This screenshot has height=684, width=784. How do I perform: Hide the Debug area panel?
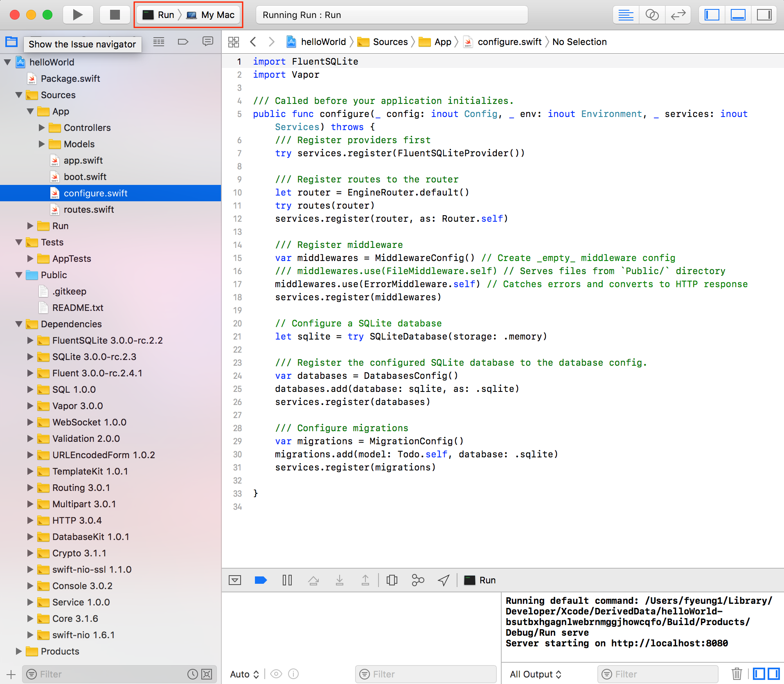tap(235, 580)
